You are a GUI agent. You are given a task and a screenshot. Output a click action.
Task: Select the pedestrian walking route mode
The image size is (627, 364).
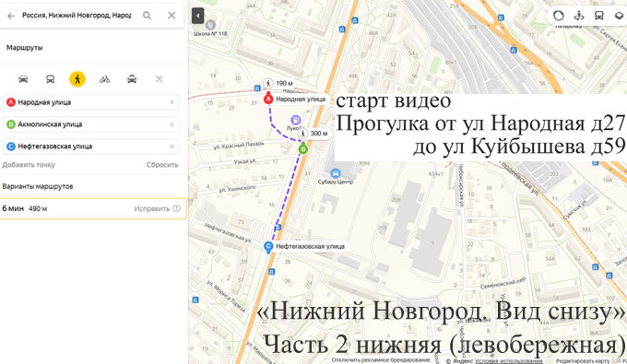coord(77,79)
